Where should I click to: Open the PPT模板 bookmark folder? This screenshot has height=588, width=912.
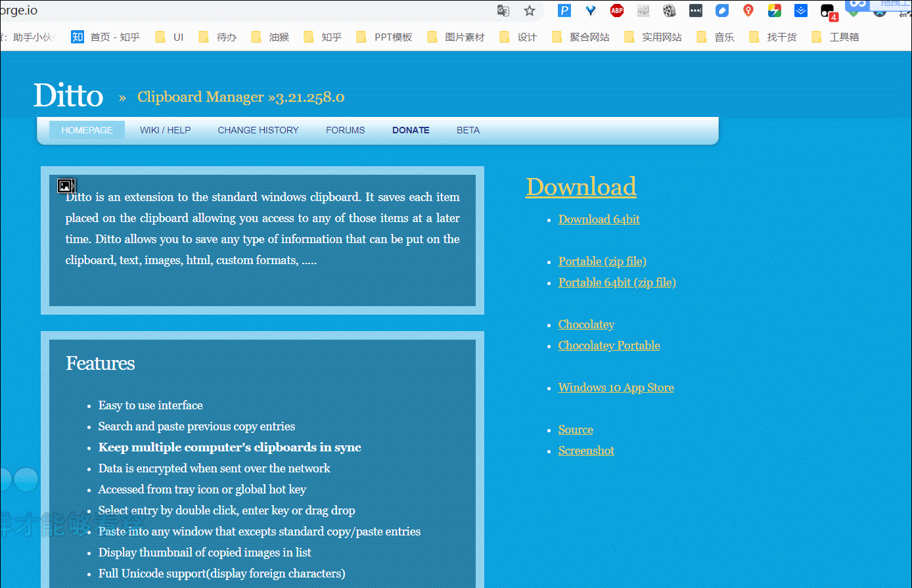coord(384,37)
